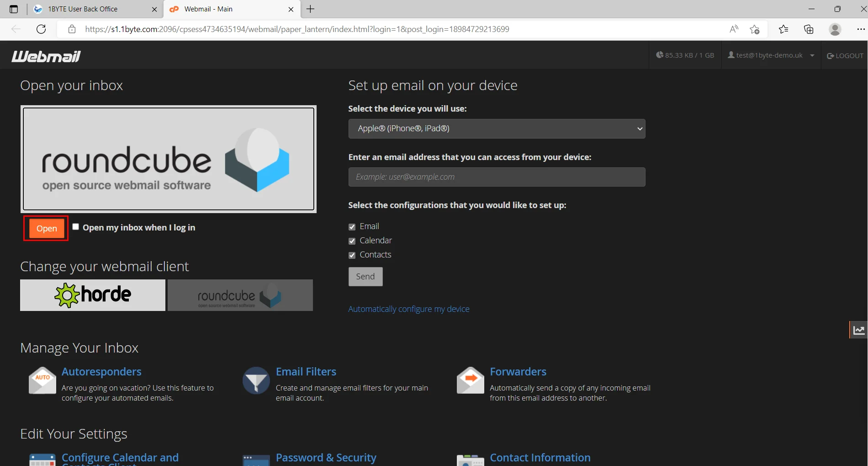Image resolution: width=868 pixels, height=466 pixels.
Task: Click the browser back arrow
Action: pos(16,29)
